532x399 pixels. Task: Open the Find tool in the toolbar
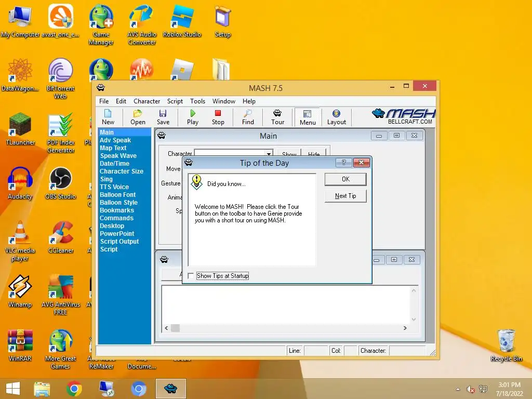coord(248,117)
